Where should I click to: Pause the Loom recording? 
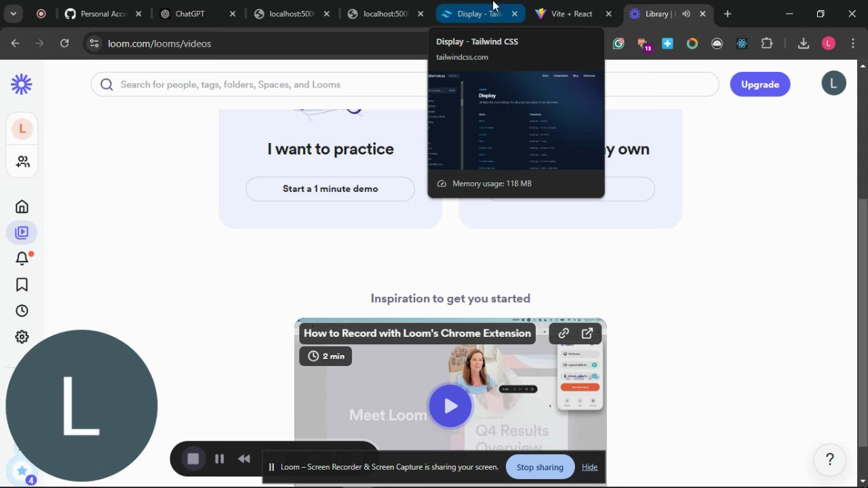219,459
